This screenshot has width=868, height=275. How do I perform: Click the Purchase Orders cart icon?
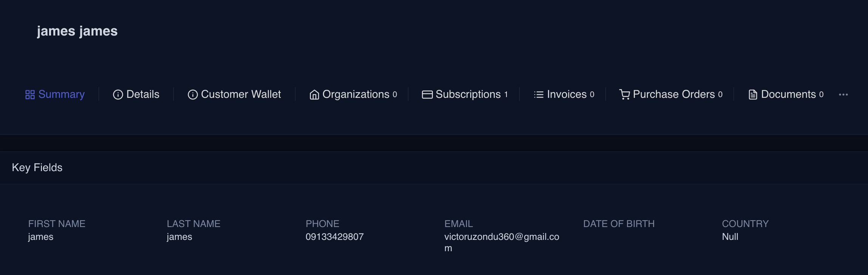[x=625, y=94]
